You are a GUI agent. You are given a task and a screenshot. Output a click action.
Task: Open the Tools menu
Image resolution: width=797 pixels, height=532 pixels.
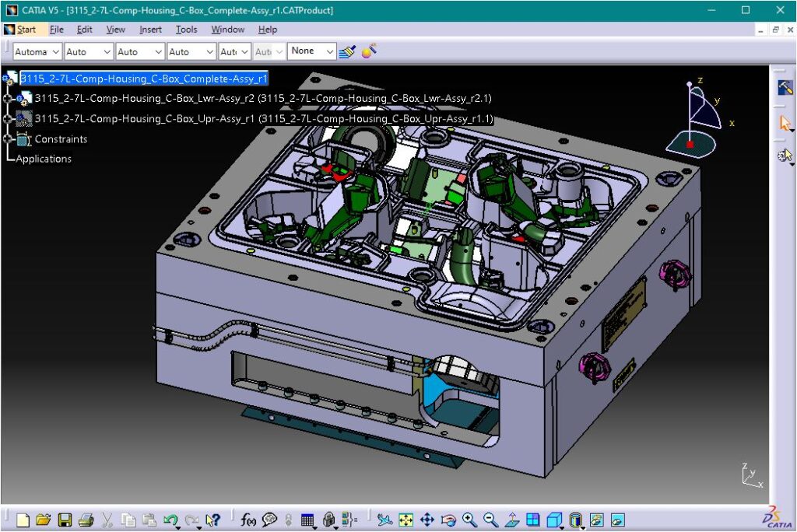click(x=187, y=30)
